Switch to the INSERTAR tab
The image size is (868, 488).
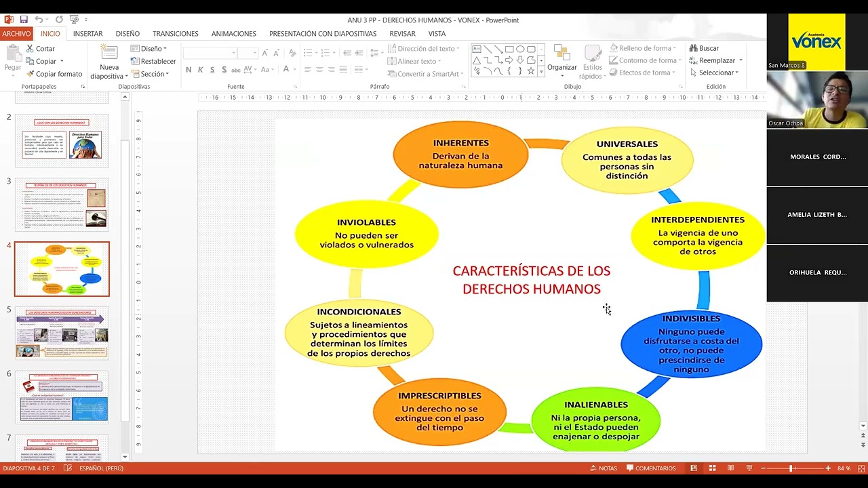(x=88, y=34)
